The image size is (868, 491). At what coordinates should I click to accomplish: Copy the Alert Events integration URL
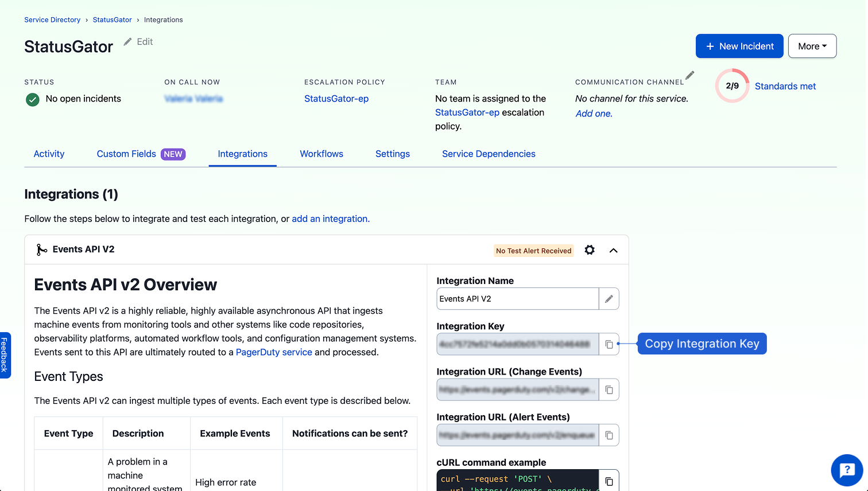(609, 435)
